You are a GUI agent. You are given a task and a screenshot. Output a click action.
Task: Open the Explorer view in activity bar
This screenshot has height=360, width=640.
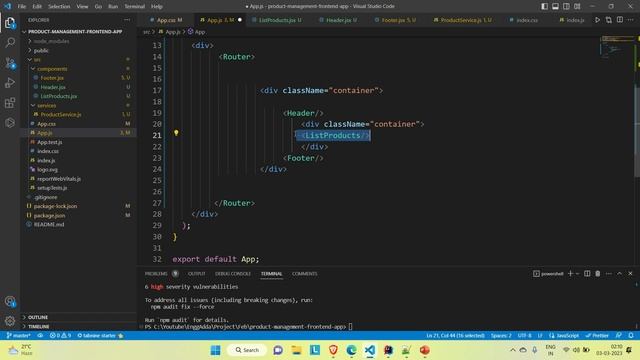click(x=10, y=23)
